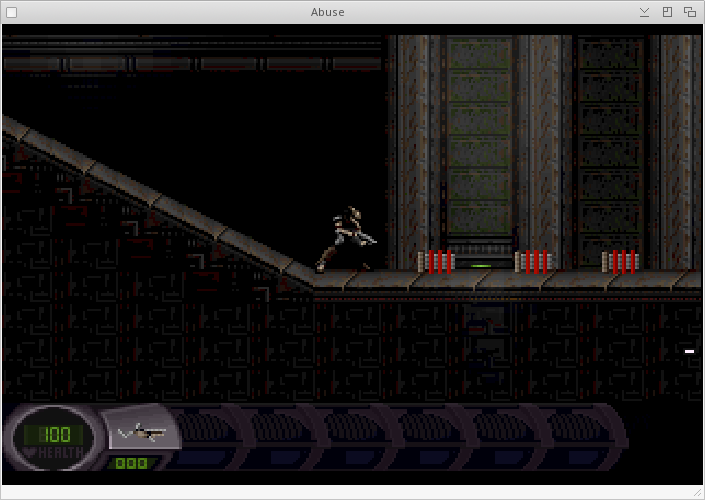Click the player character holding a gun

click(346, 240)
